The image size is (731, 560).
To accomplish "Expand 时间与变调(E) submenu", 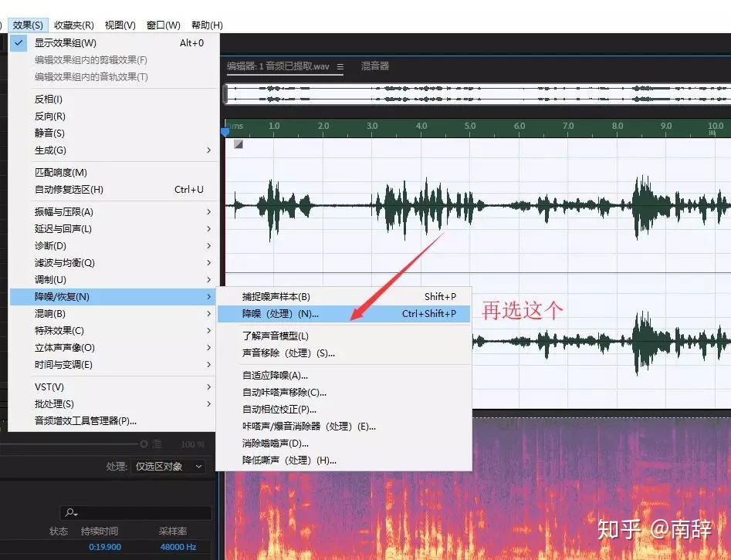I will (113, 364).
